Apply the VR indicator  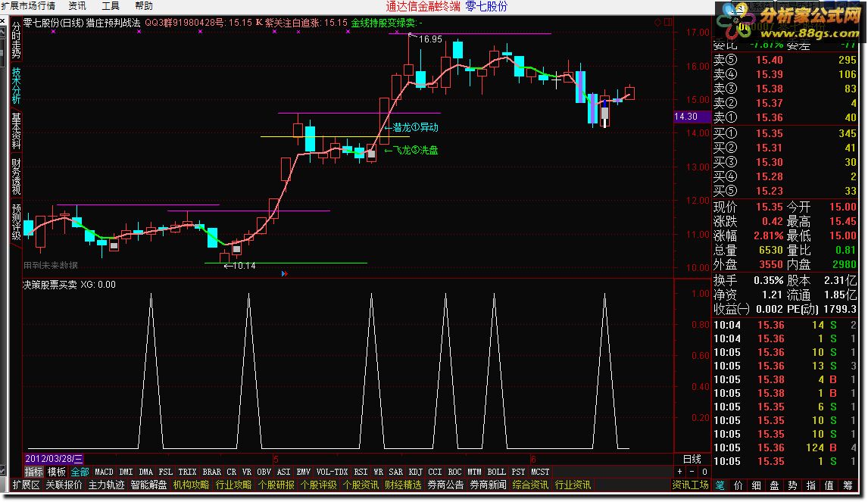click(247, 472)
